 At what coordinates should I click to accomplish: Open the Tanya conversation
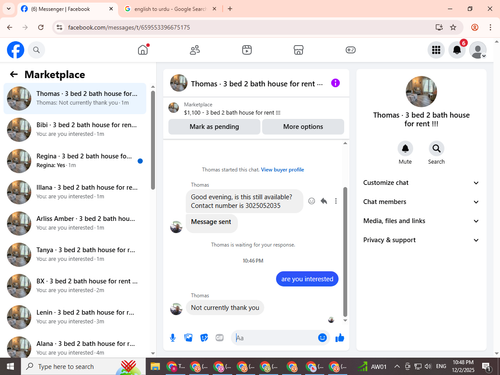[75, 255]
